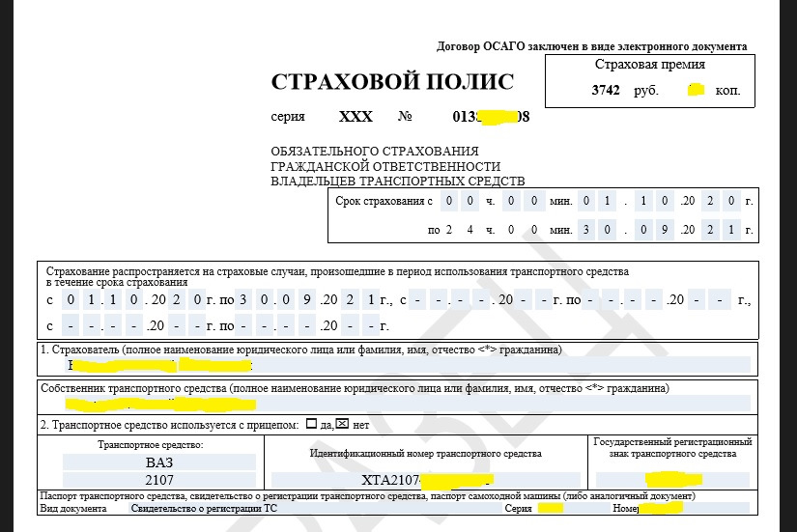
Task: Click the vehicle make field 'ВАЗ'
Action: (x=159, y=462)
